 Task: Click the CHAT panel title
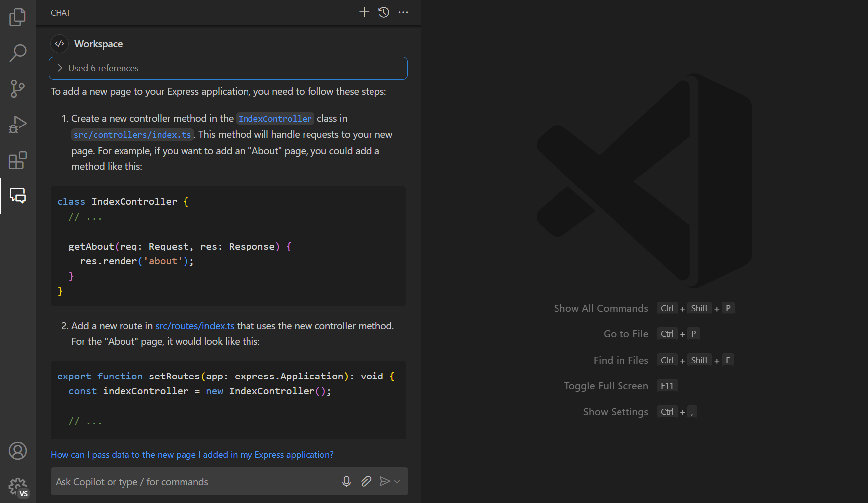[60, 13]
